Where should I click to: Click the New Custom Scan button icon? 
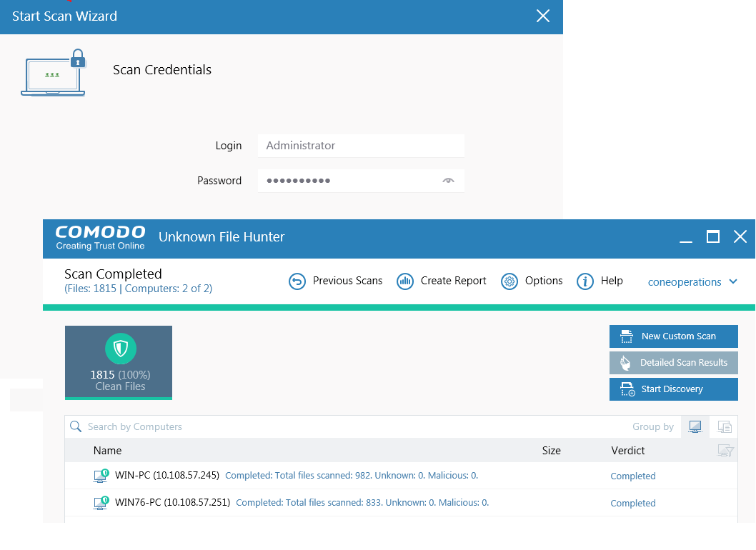[626, 336]
